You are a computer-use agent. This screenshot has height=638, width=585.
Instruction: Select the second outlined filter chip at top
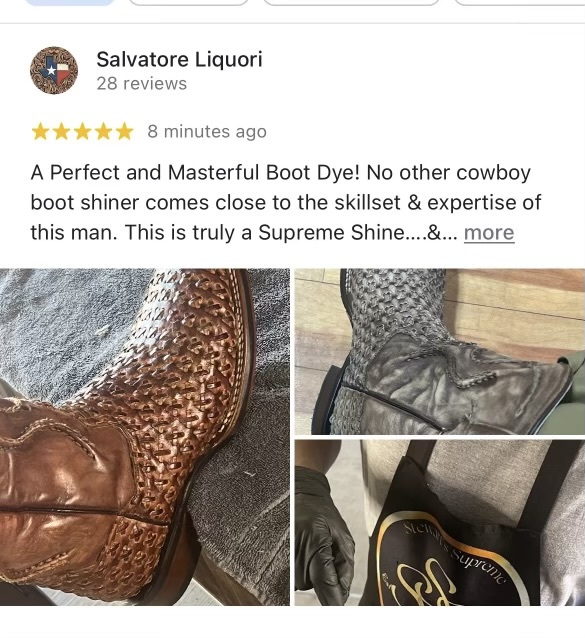188,2
